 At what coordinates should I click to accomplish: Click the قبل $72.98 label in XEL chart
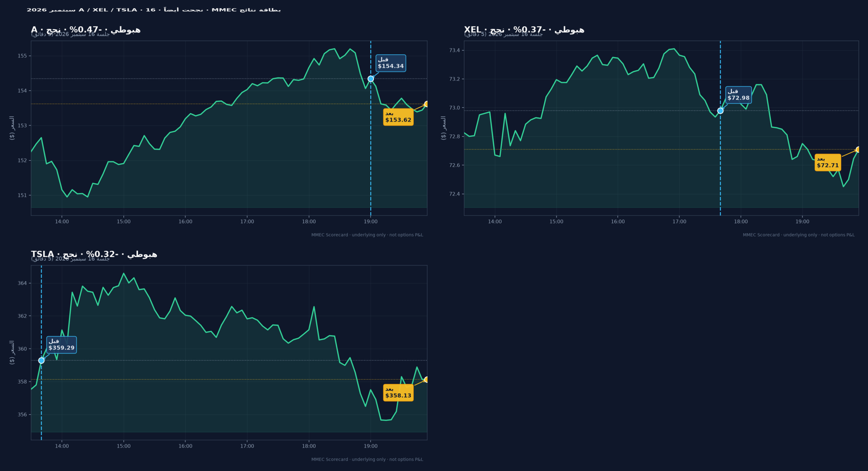click(738, 95)
